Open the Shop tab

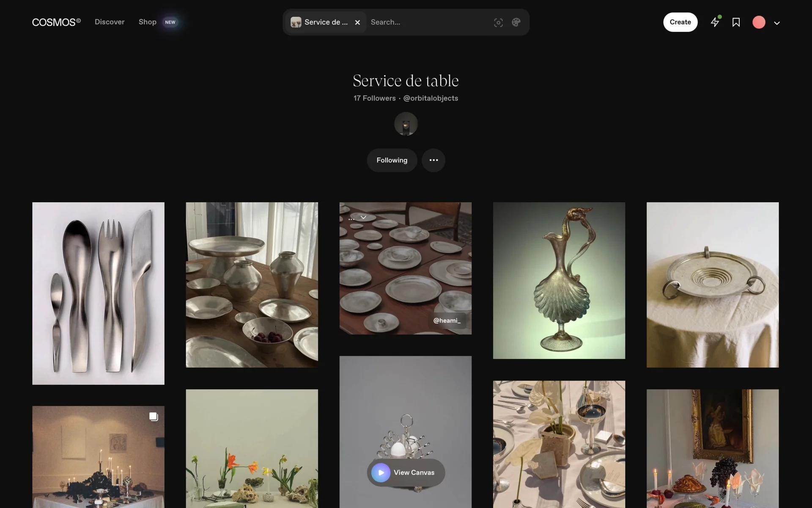coord(148,22)
